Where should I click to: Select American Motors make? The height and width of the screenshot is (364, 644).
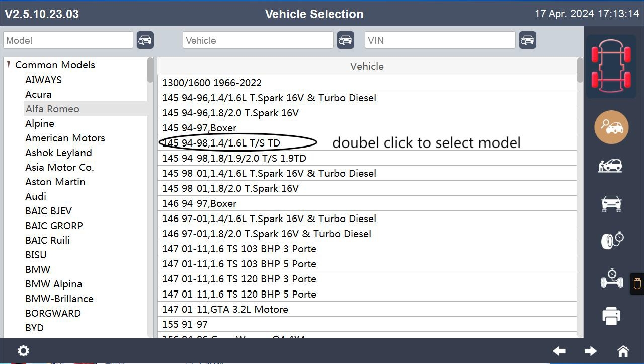click(x=65, y=138)
